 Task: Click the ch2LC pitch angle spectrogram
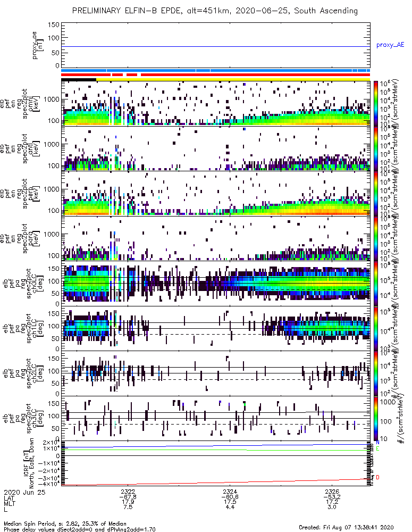tap(215, 373)
